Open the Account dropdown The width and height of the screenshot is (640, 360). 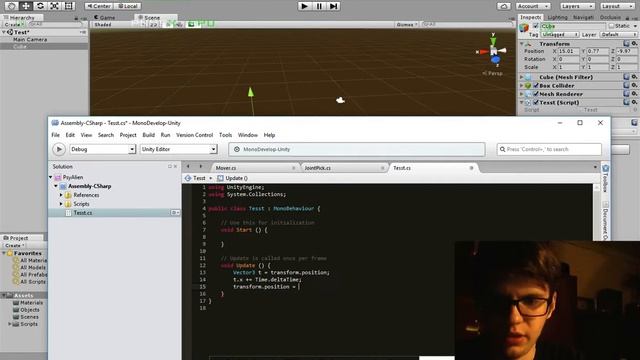tap(533, 6)
